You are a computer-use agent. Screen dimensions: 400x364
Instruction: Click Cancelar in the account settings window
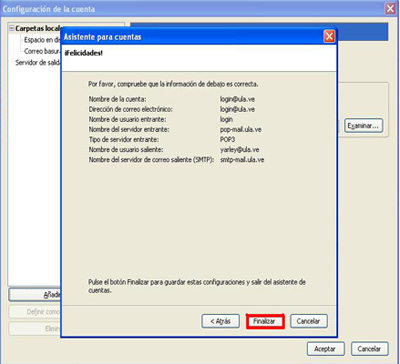tap(369, 349)
